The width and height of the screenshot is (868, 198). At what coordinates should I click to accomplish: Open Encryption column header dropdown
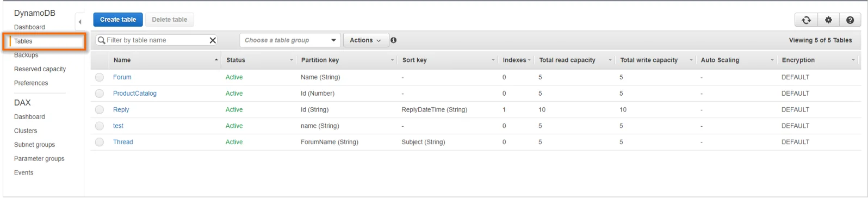point(853,60)
